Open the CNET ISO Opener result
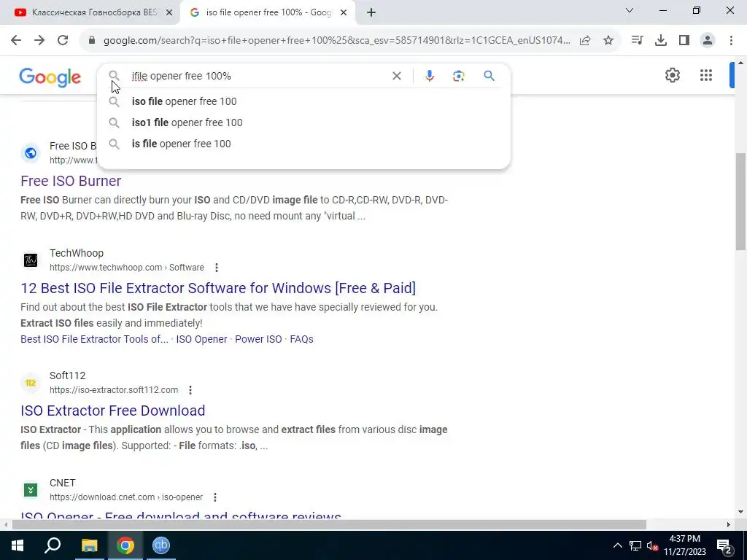The height and width of the screenshot is (560, 747). [x=181, y=516]
